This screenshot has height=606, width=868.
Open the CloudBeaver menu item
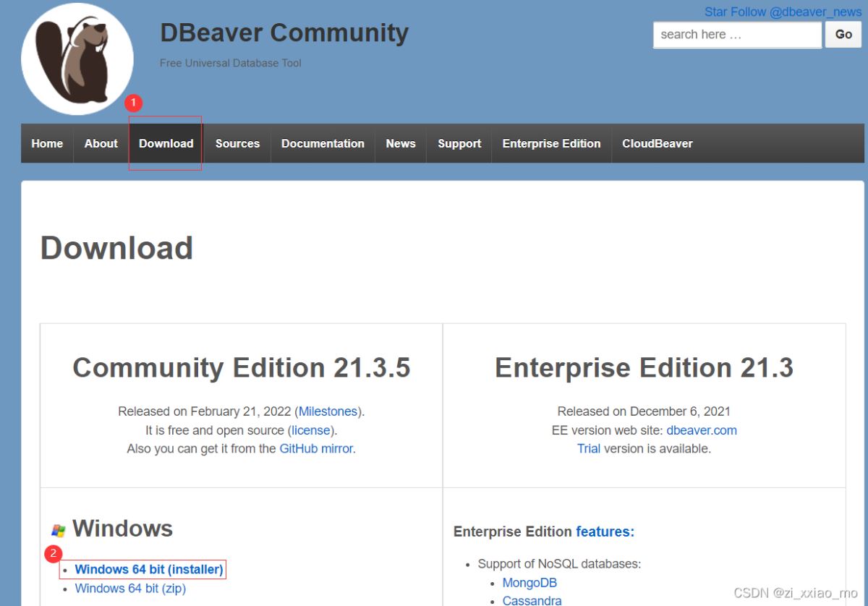pyautogui.click(x=658, y=143)
